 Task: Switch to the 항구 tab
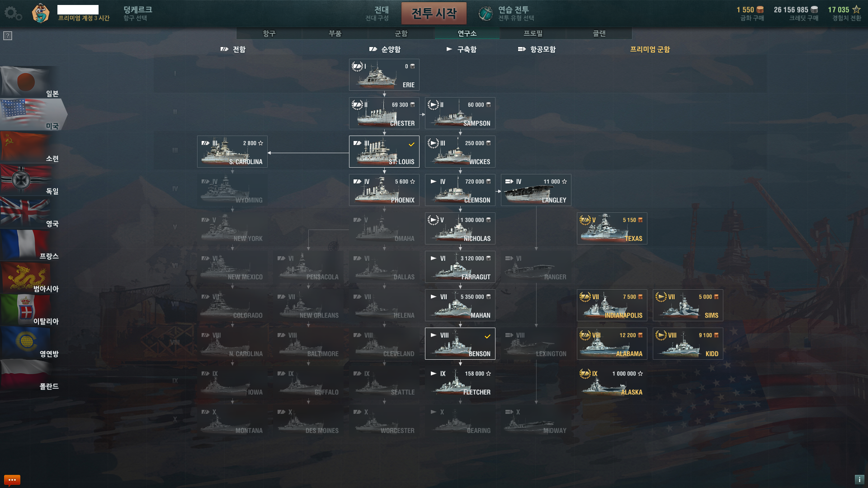pos(269,33)
